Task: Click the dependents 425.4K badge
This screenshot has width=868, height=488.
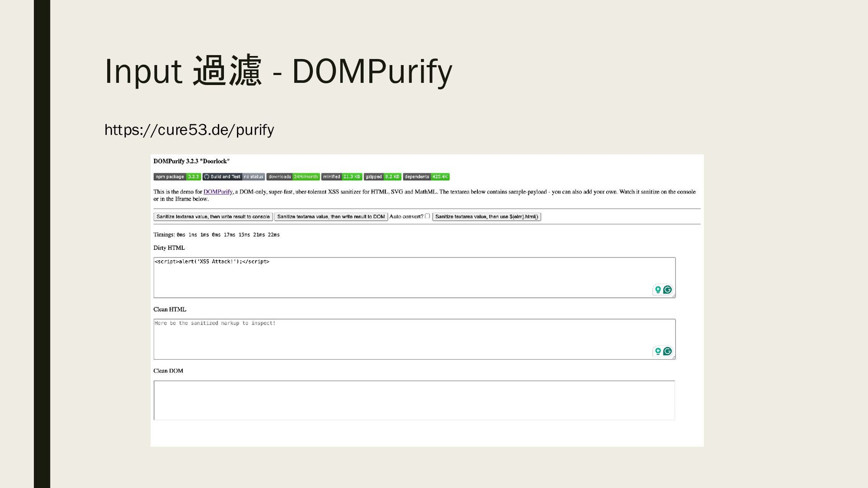Action: coord(426,177)
